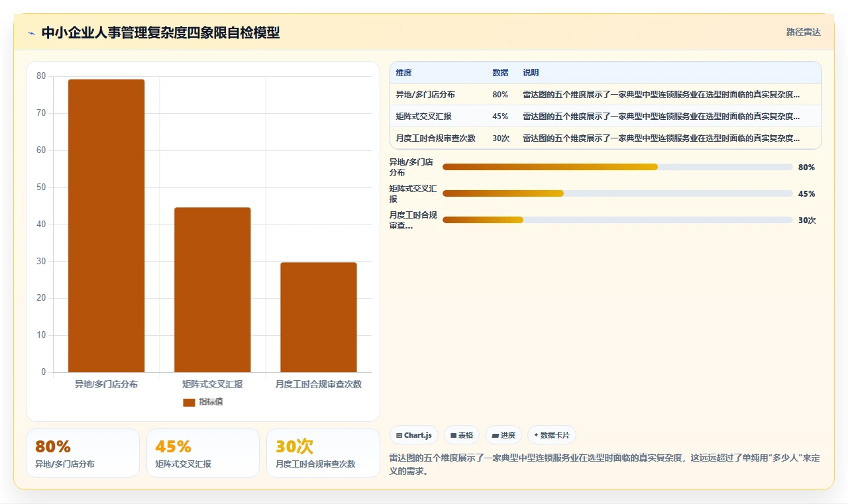
Task: Click the 异地/多门店分布 x-axis label
Action: [x=106, y=384]
